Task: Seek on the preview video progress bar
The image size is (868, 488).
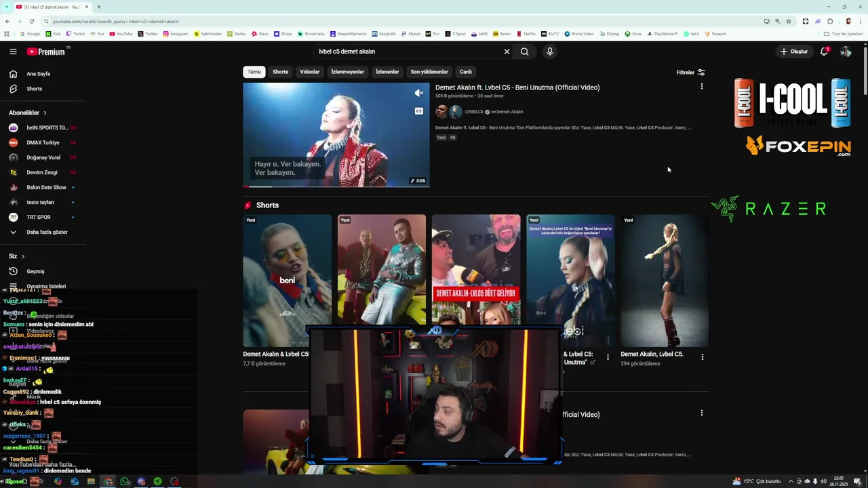Action: point(336,186)
